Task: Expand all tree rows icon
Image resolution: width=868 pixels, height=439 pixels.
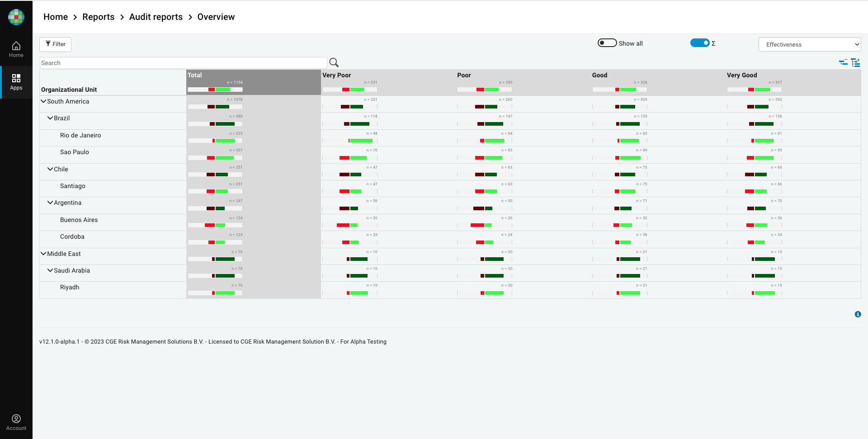Action: point(855,62)
